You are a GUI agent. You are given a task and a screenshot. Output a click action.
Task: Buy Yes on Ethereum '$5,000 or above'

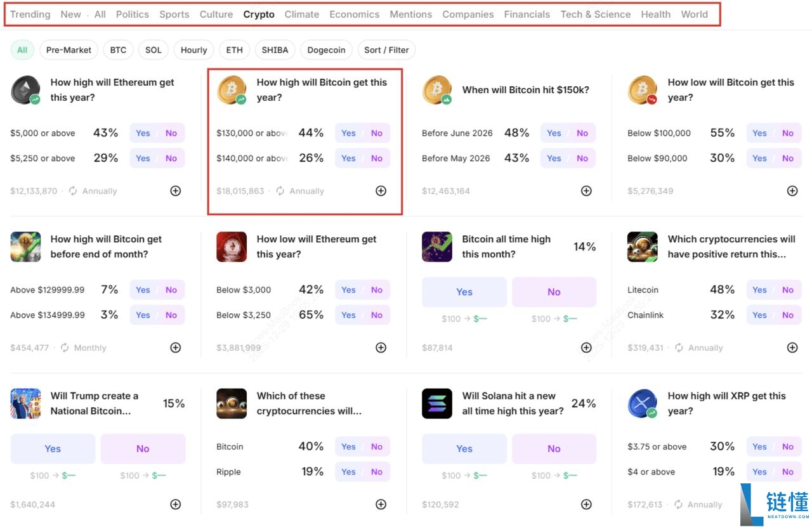tap(143, 133)
